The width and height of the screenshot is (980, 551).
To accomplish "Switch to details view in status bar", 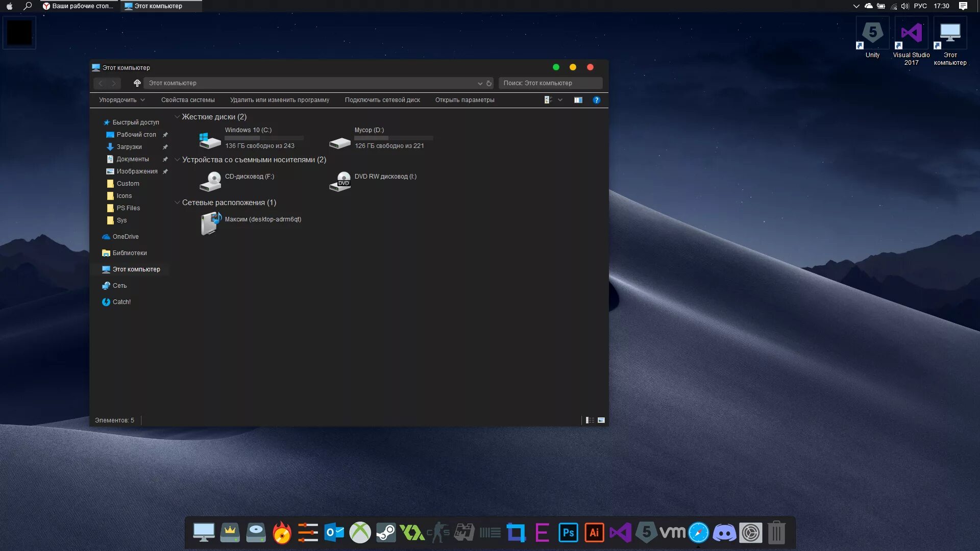I will point(590,420).
